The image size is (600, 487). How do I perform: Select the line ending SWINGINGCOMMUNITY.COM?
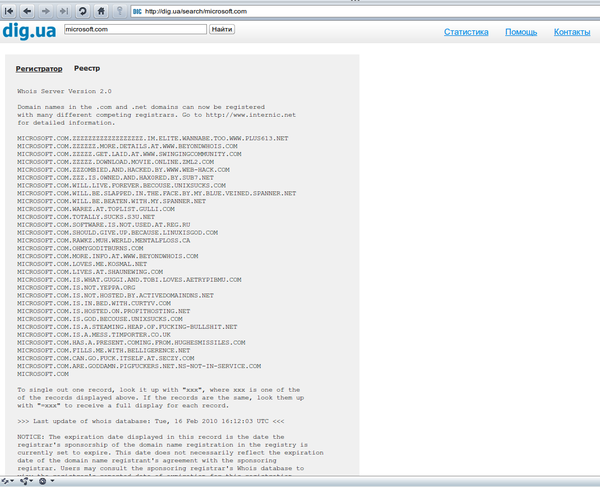pyautogui.click(x=129, y=154)
